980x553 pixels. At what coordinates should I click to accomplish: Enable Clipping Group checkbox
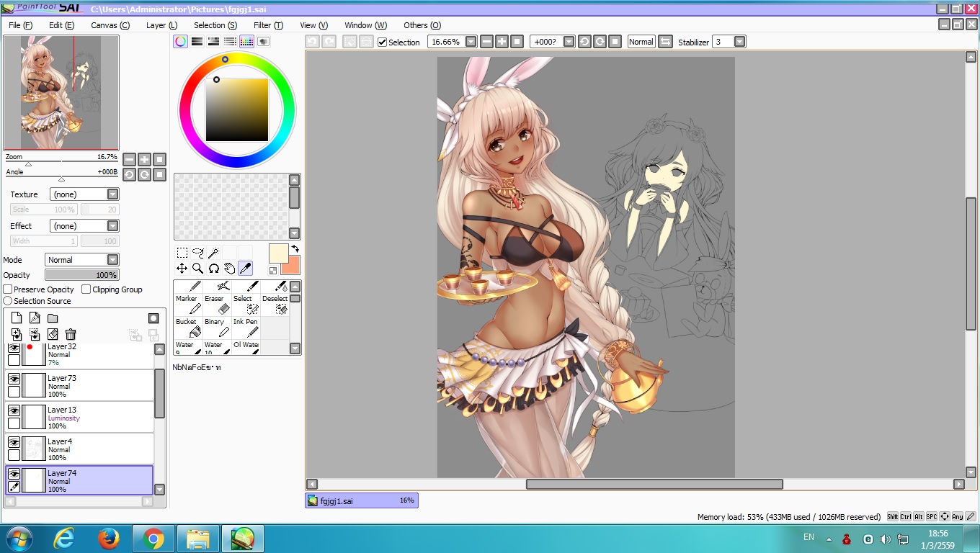tap(86, 289)
